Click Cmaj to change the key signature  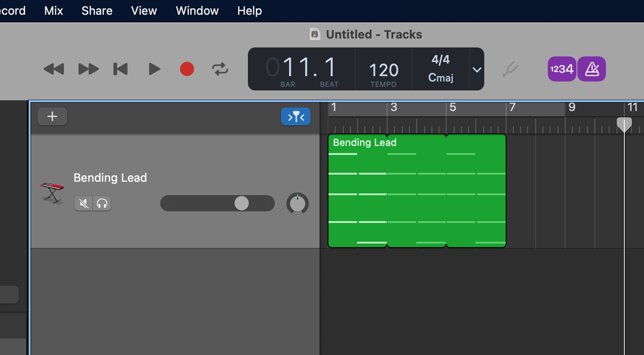click(x=441, y=77)
